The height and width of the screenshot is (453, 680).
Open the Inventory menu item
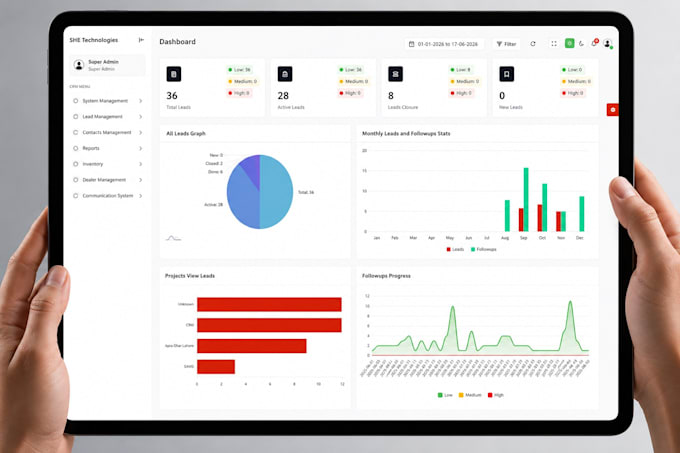108,164
